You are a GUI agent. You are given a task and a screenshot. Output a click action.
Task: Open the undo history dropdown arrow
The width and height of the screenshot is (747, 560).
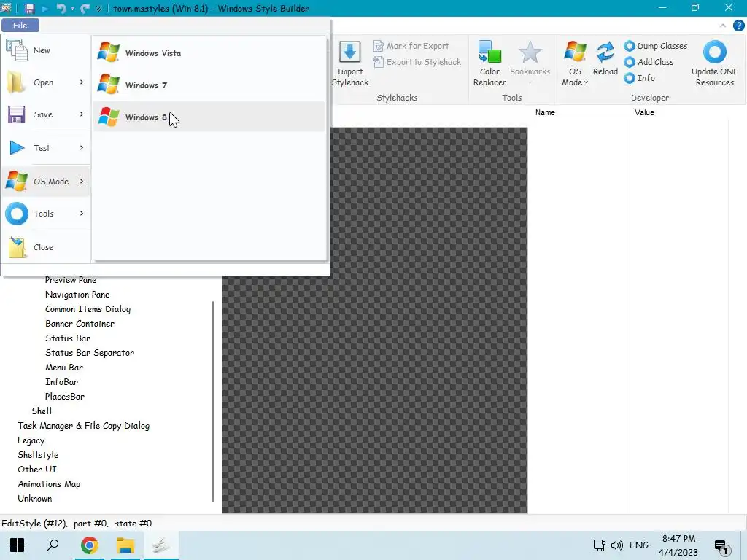tap(72, 9)
